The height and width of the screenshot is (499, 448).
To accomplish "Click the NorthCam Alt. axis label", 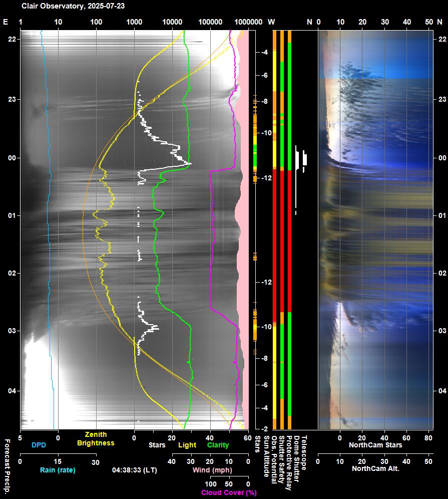I will (x=375, y=469).
